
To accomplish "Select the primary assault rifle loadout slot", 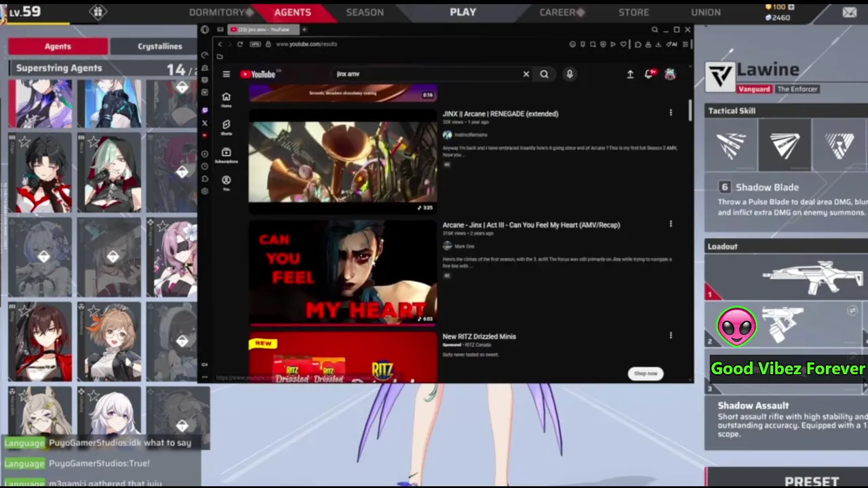I will pyautogui.click(x=786, y=277).
